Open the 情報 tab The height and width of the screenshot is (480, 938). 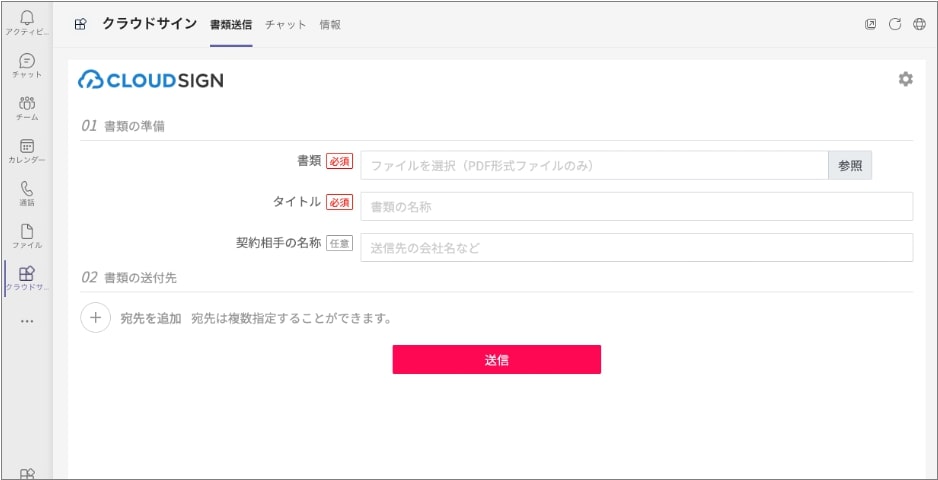(330, 24)
